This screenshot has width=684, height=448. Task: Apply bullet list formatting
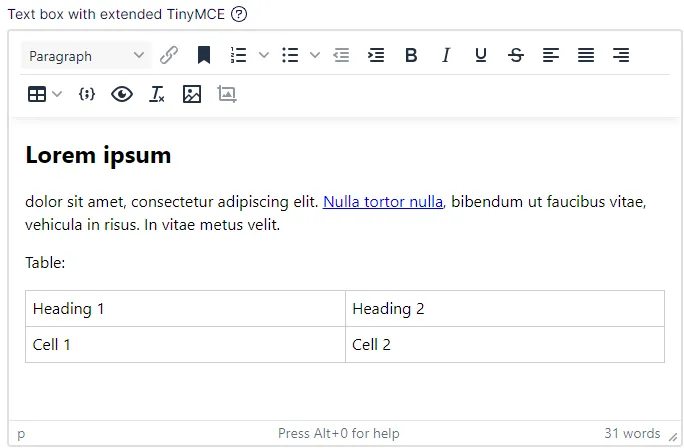point(290,55)
